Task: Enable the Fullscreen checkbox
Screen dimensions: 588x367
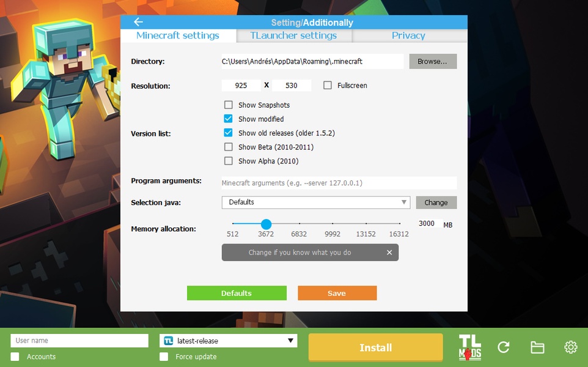Action: 328,86
